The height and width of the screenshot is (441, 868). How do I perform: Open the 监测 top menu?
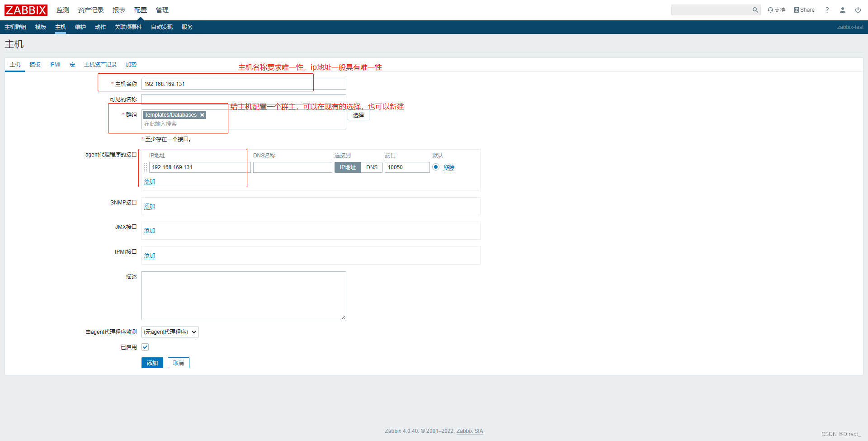(63, 10)
